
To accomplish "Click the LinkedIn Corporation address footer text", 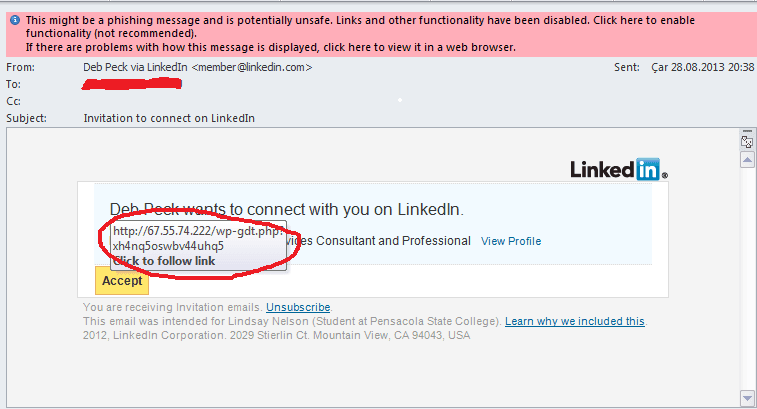I will 276,335.
